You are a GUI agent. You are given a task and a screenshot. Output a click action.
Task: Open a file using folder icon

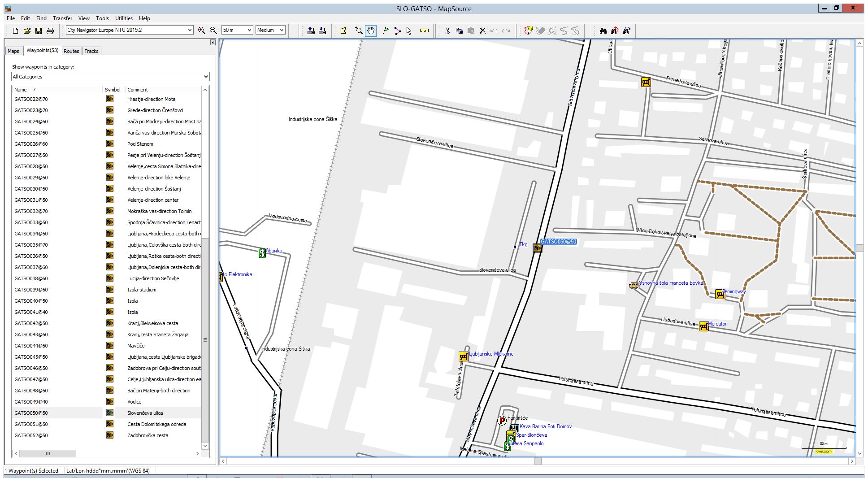coord(27,30)
